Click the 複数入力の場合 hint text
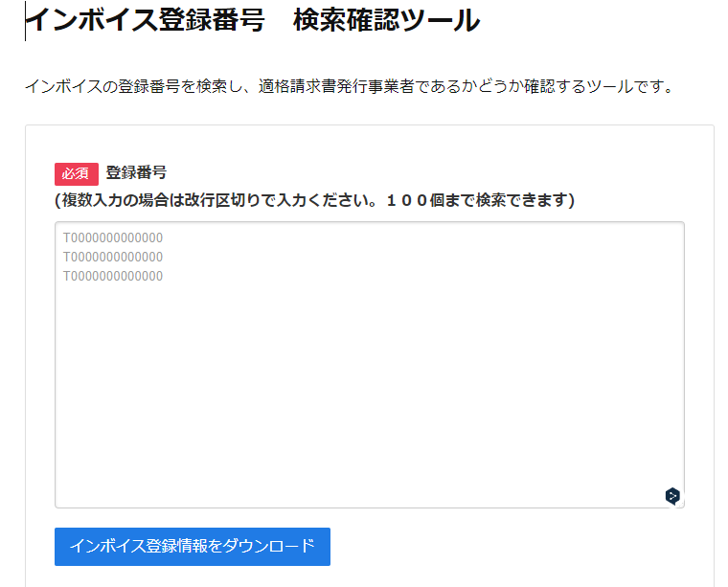The height and width of the screenshot is (587, 728). point(105,200)
